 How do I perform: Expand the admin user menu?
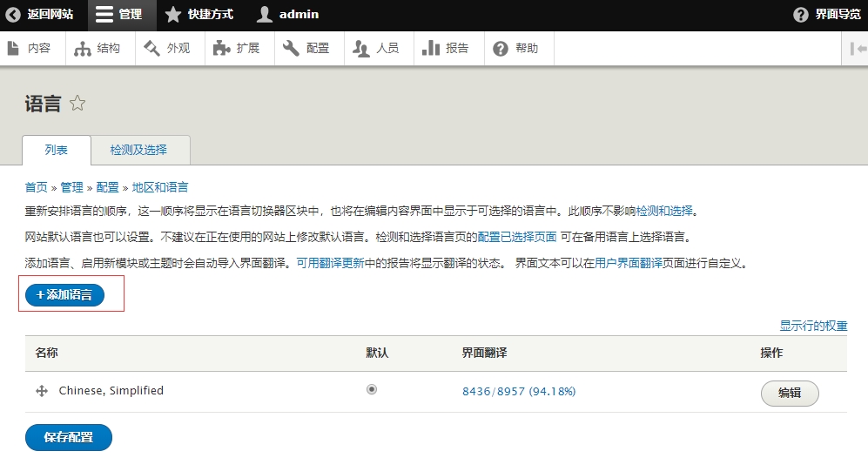coord(288,15)
